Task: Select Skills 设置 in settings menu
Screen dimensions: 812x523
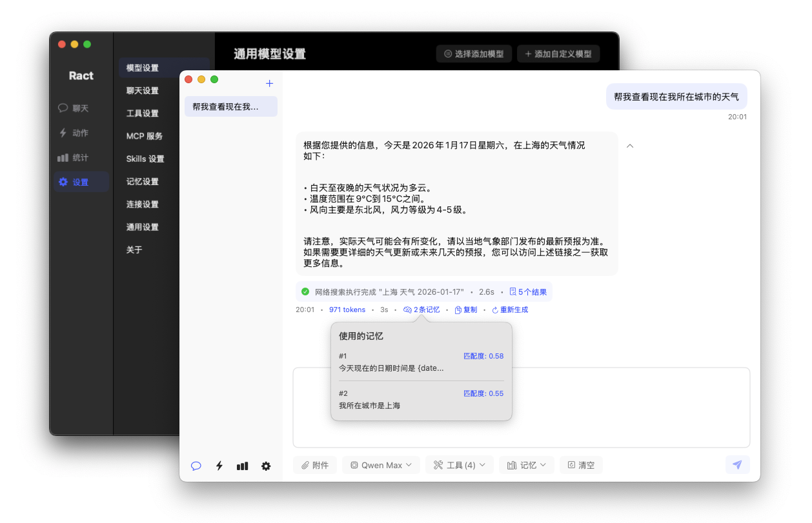Action: [145, 159]
